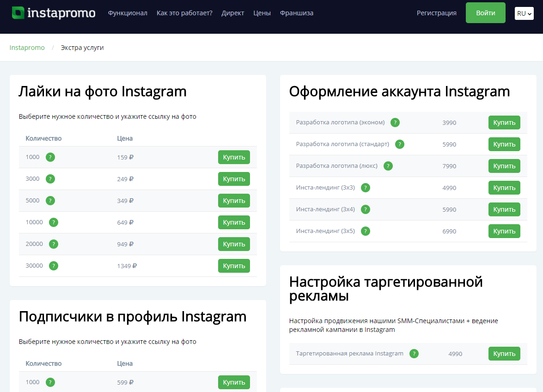543x392 pixels.
Task: Open the Цены menu item
Action: [262, 13]
